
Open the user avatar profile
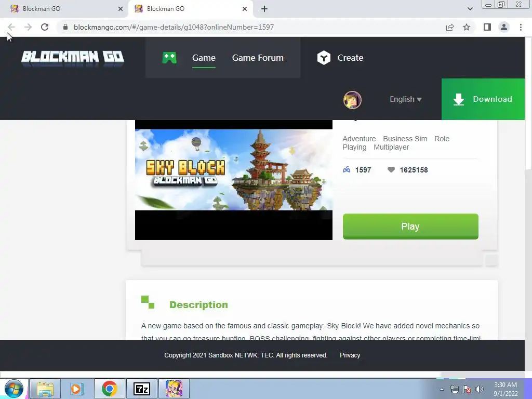pyautogui.click(x=352, y=99)
